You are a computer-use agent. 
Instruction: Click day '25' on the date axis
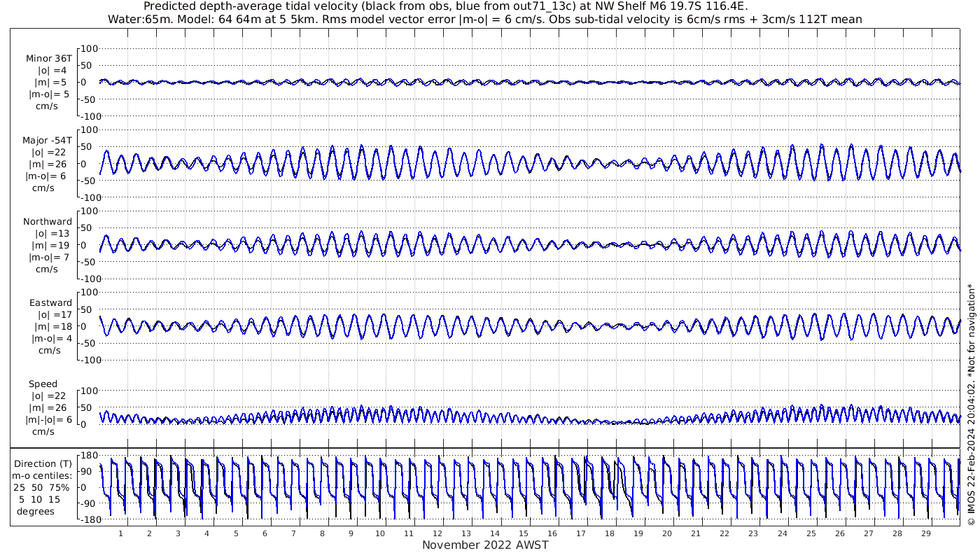pos(811,533)
